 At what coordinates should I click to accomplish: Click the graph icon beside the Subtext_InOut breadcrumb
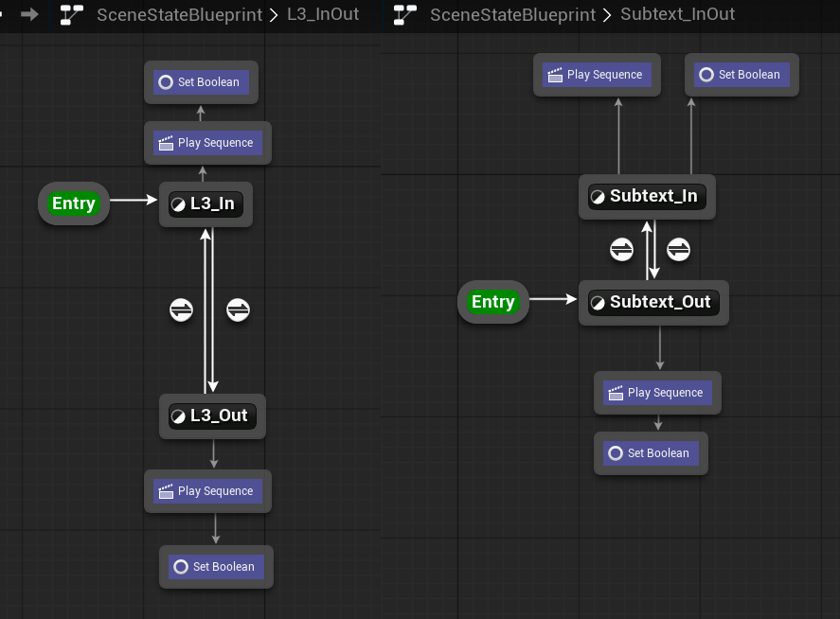coord(405,14)
